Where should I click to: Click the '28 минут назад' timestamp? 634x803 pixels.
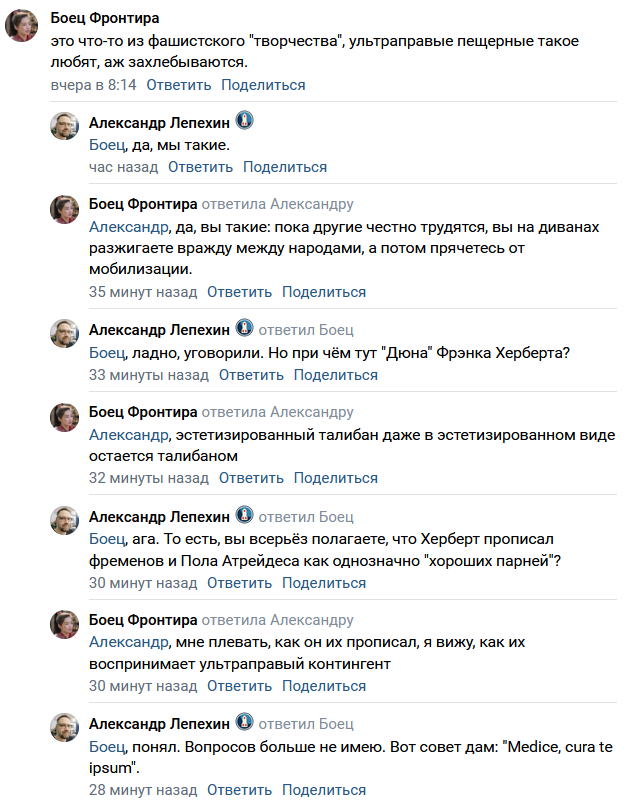click(x=143, y=790)
